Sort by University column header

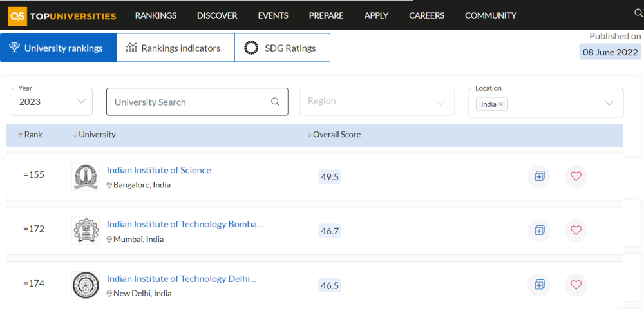pyautogui.click(x=94, y=135)
